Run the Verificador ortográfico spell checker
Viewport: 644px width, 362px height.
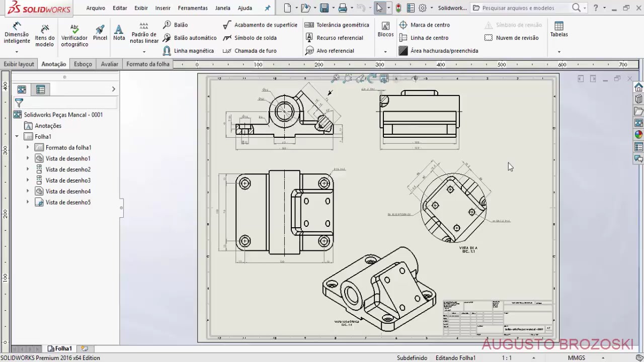[x=74, y=35]
